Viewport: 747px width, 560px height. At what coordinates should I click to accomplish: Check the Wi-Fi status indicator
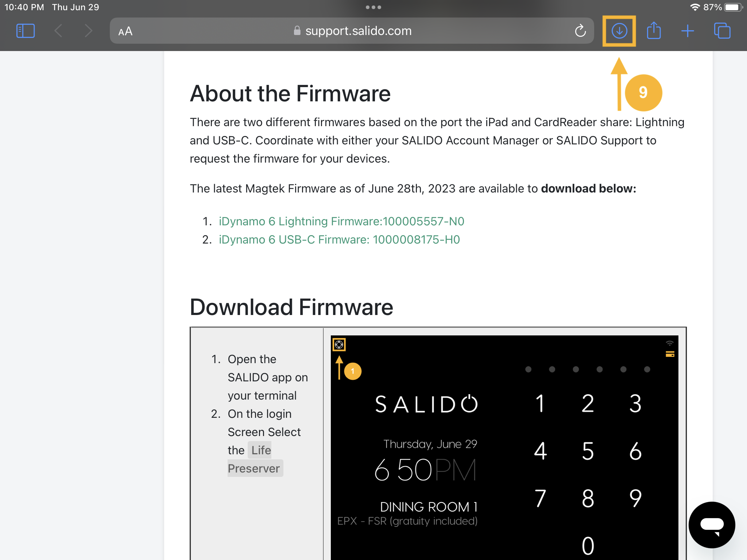pyautogui.click(x=695, y=7)
